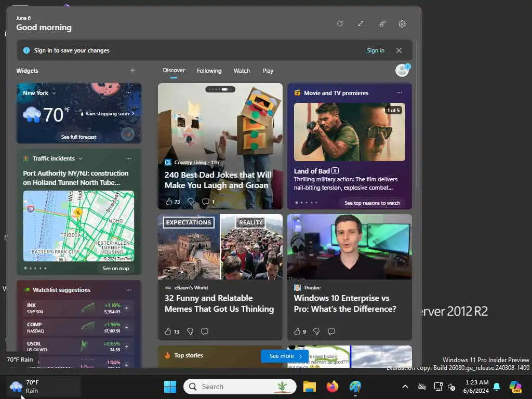Open comments on Dad Jokes article

(205, 202)
